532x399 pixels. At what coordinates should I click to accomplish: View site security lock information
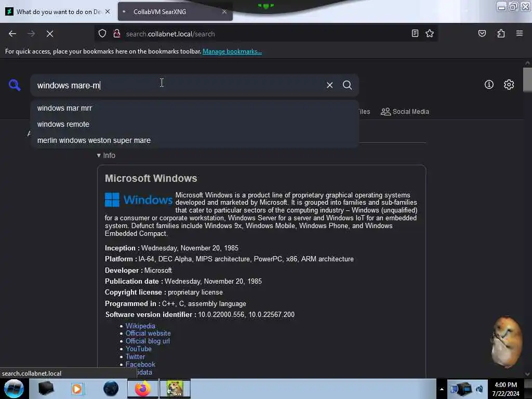pyautogui.click(x=117, y=34)
